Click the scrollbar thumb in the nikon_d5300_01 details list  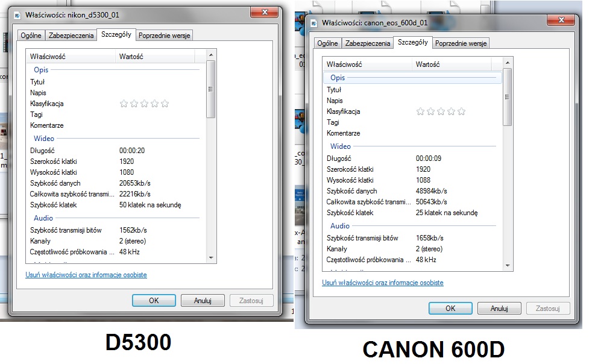[211, 89]
